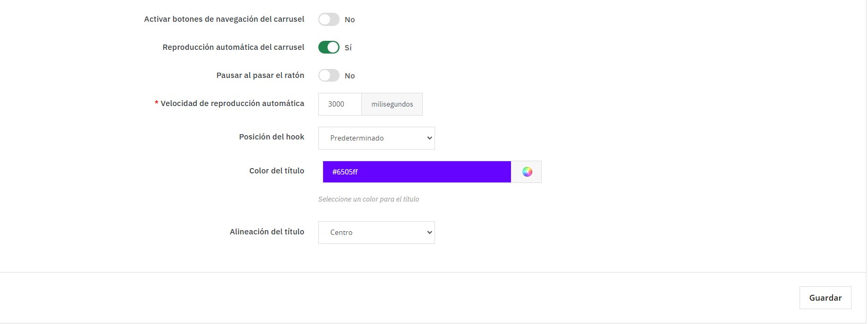Screen dimensions: 868x324
Task: Click the Velocidad de reproducción automática label
Action: [x=232, y=103]
